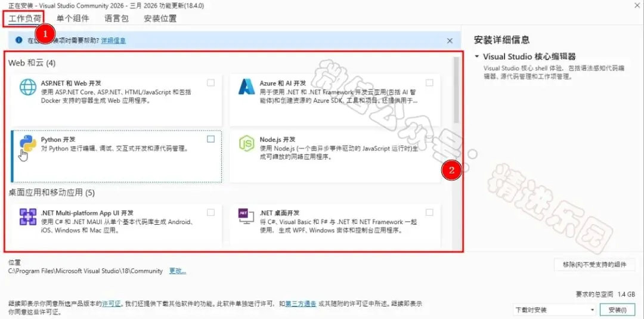Click the Python logo icon
Viewport: 644px width, 319px height.
click(28, 143)
